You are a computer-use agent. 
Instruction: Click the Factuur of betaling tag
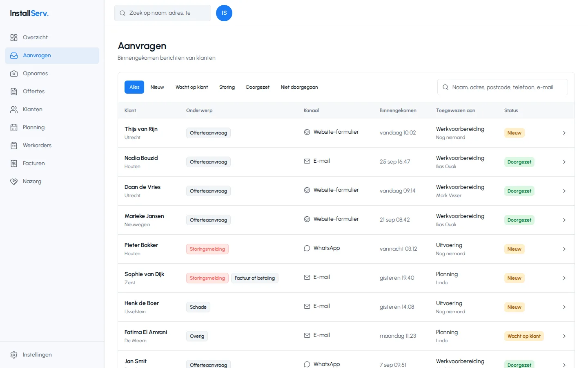click(255, 278)
